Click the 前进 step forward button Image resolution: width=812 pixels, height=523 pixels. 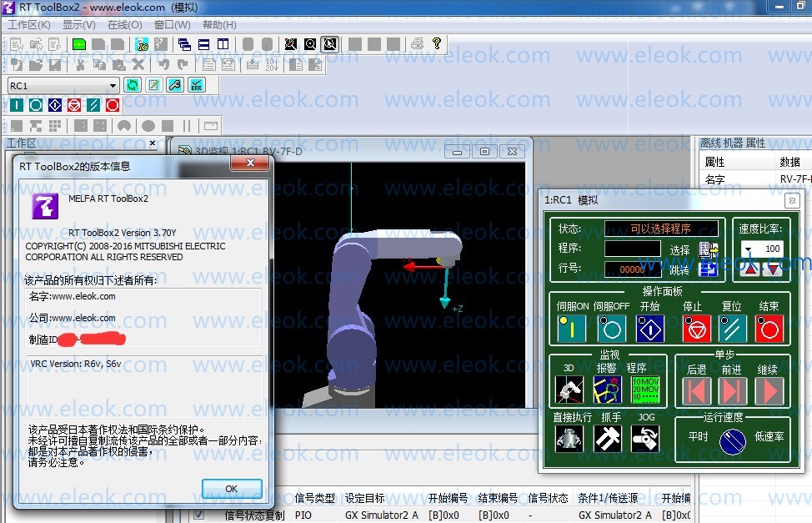[732, 391]
